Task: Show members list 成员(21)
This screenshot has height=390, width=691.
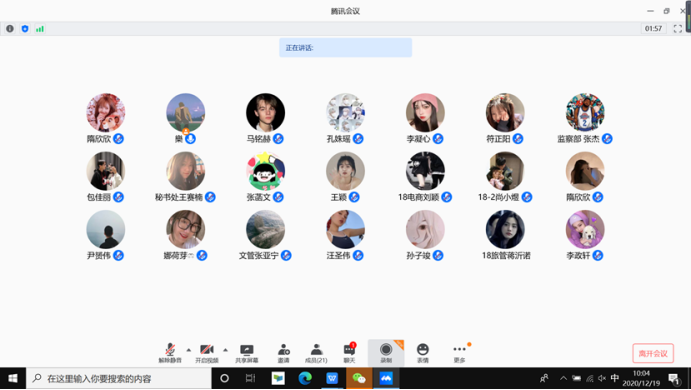Action: point(316,353)
